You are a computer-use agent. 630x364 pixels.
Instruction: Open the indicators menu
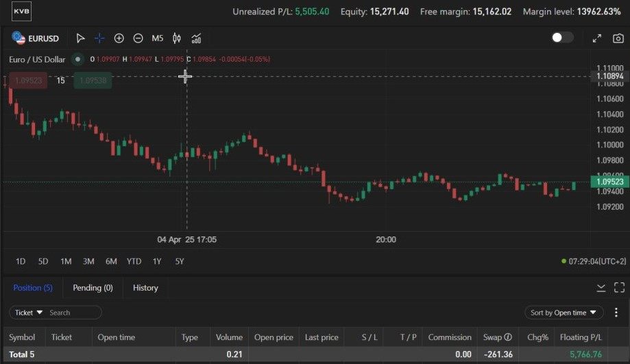coord(196,38)
